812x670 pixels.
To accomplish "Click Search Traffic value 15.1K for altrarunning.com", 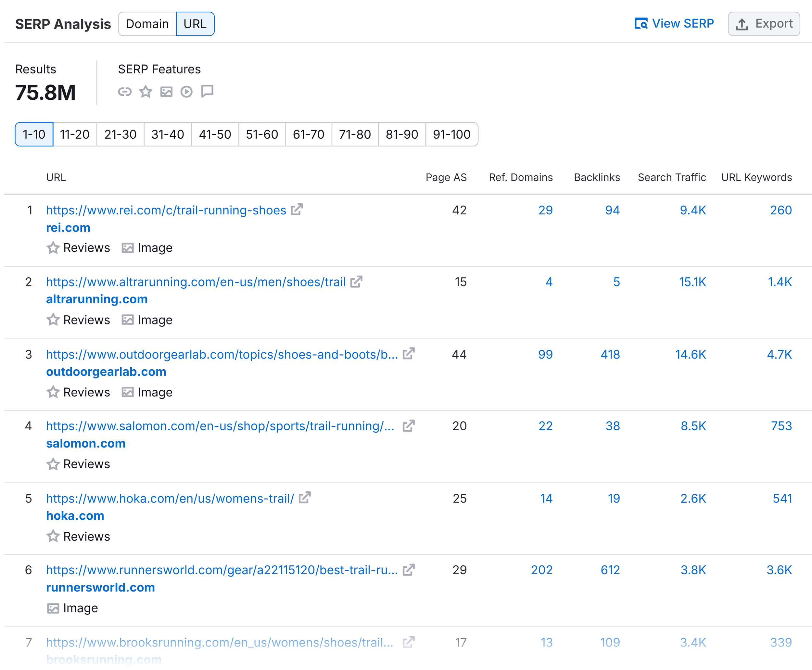I will click(692, 282).
